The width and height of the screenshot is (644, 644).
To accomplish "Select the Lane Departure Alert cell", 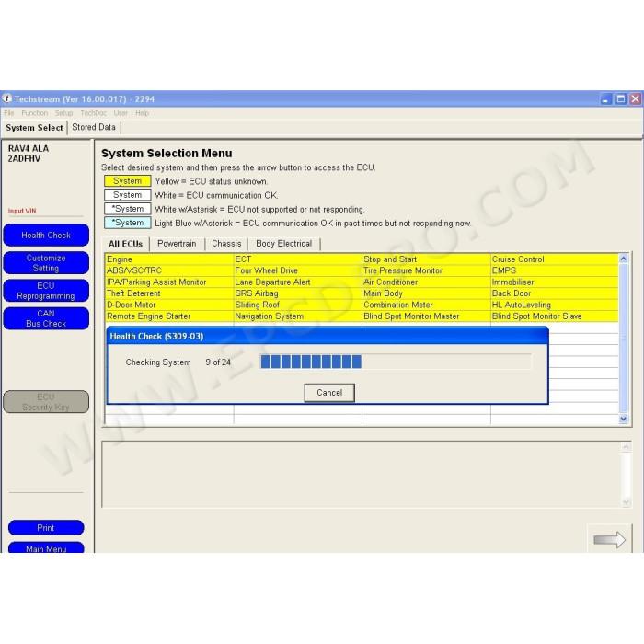I will coord(298,282).
